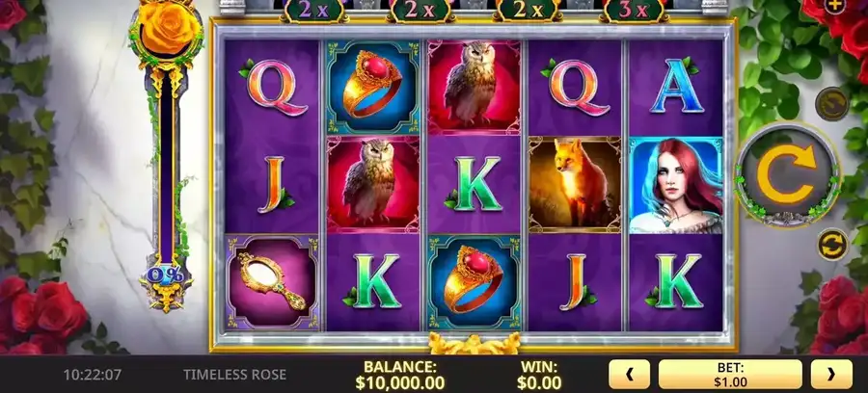Decrease the bet with the left arrow

(629, 374)
